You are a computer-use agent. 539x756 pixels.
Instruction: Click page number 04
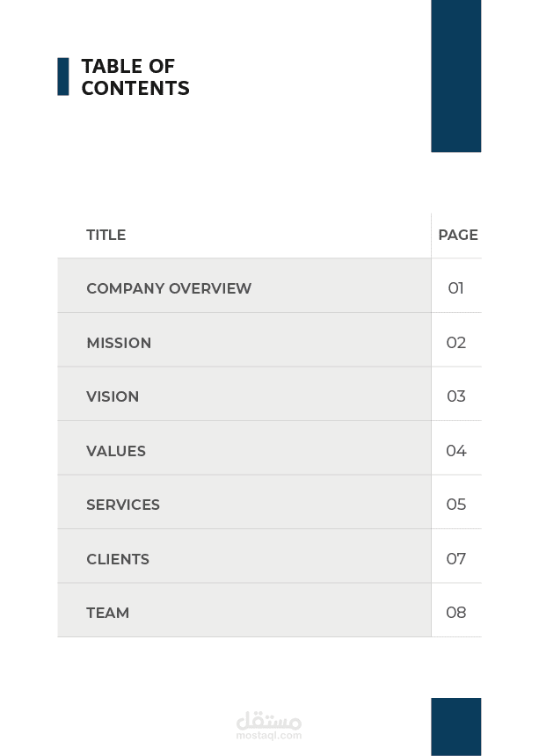[455, 451]
